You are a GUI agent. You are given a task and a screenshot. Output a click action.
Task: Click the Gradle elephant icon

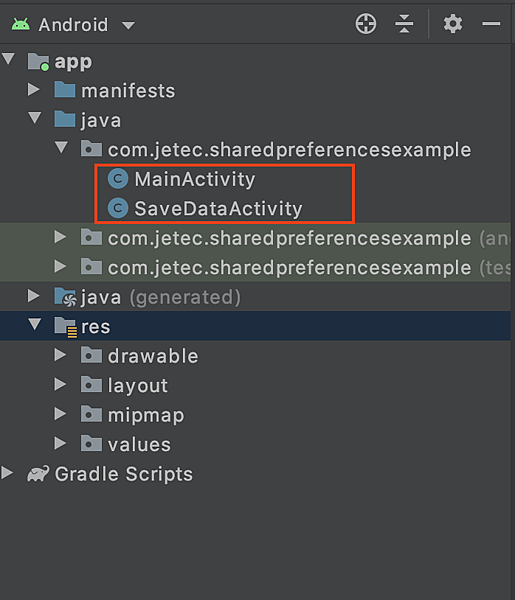pyautogui.click(x=38, y=474)
